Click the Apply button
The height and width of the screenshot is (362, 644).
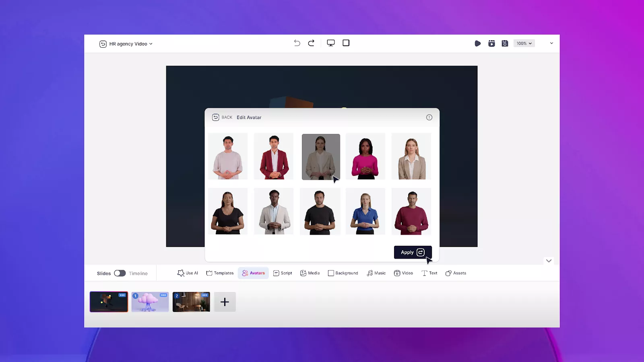413,252
